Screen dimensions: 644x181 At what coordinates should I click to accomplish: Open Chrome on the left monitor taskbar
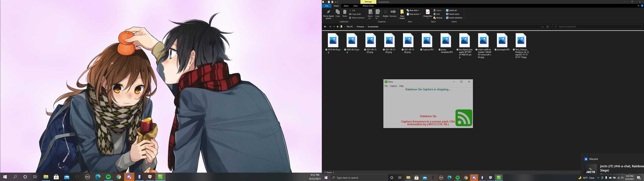(x=119, y=177)
